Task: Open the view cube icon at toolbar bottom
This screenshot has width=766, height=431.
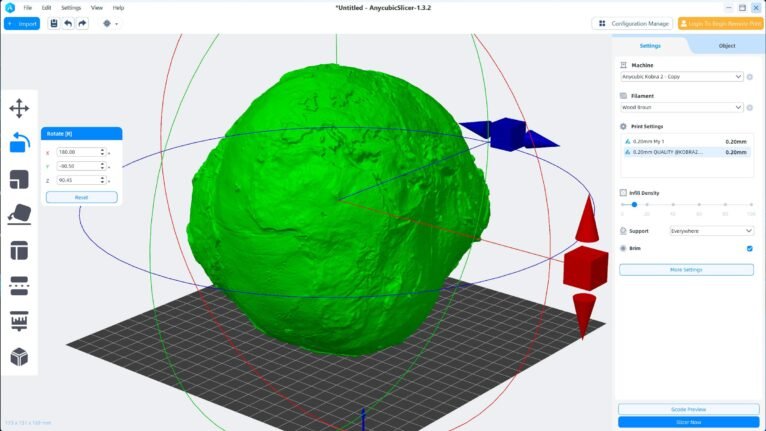Action: pyautogui.click(x=19, y=357)
